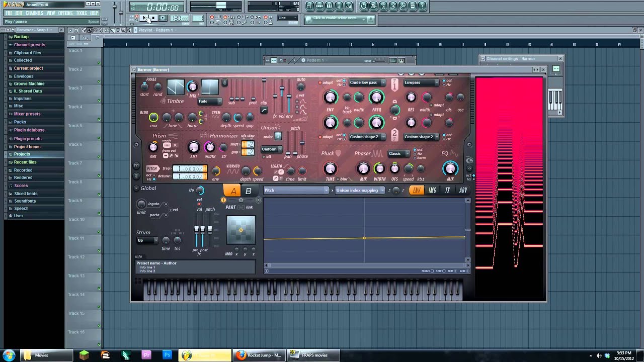The width and height of the screenshot is (644, 362).
Task: Open filter 2 Custom shape 2 dropdown on left
Action: click(367, 137)
